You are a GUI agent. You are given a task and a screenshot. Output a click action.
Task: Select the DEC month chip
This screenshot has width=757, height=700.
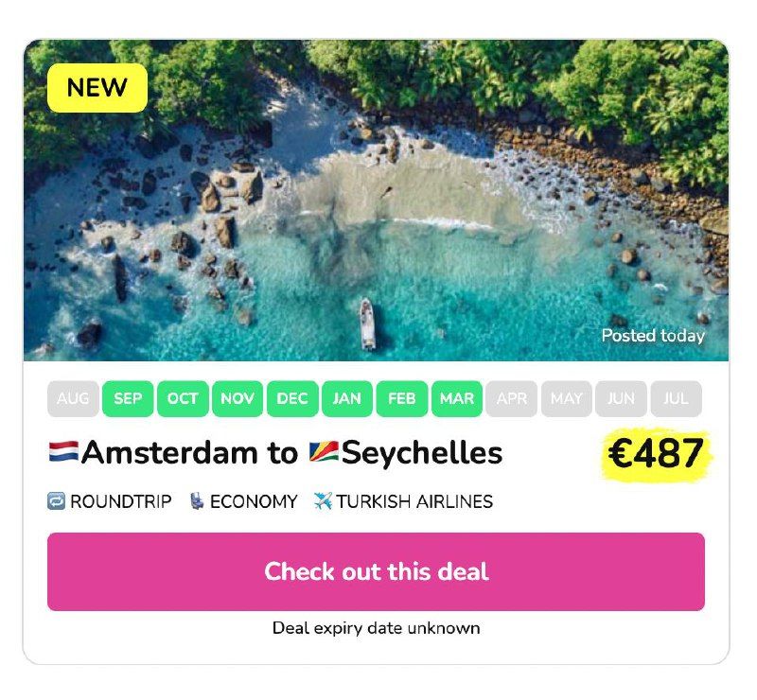[x=292, y=399]
